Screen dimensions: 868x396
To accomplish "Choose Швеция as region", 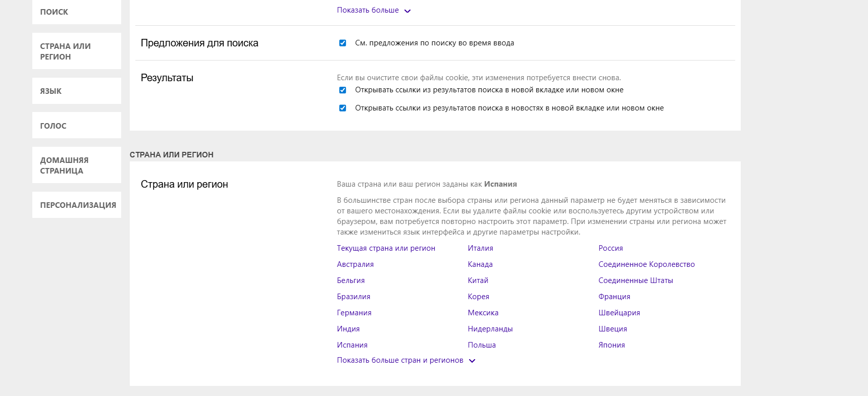I will pyautogui.click(x=612, y=329).
